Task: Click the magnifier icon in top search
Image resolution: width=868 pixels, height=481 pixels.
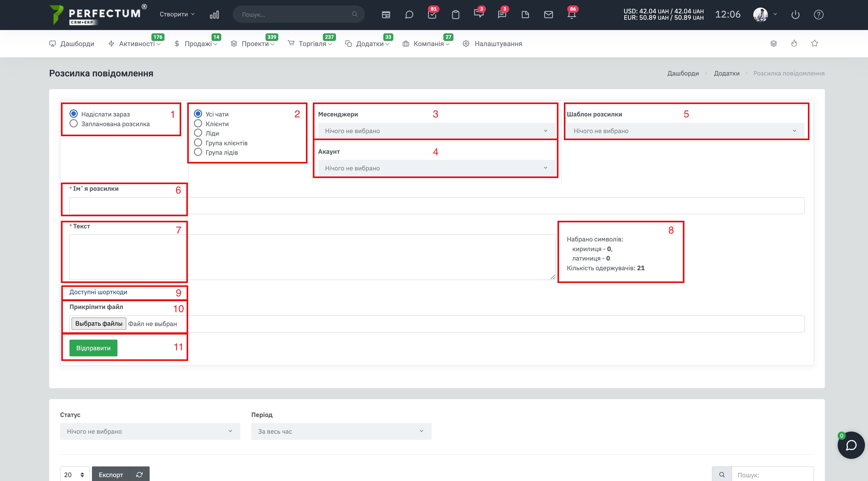Action: pyautogui.click(x=354, y=14)
